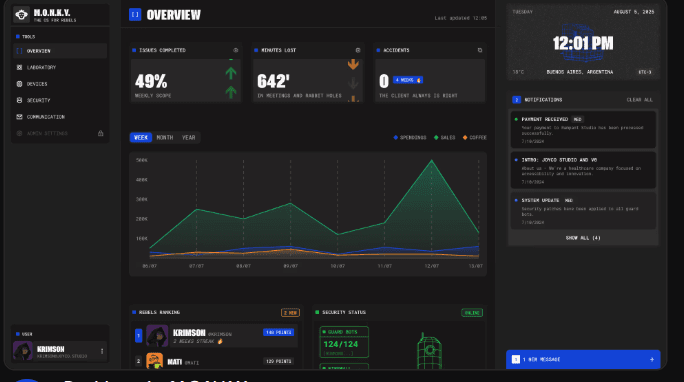Click the rank 1 badge next to Krimson
Screen dimensions: 684x382
point(139,335)
